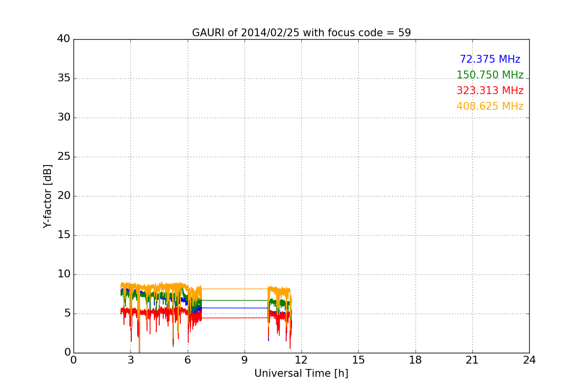Click the y-axis tick label 35
The image size is (588, 392).
coord(64,78)
